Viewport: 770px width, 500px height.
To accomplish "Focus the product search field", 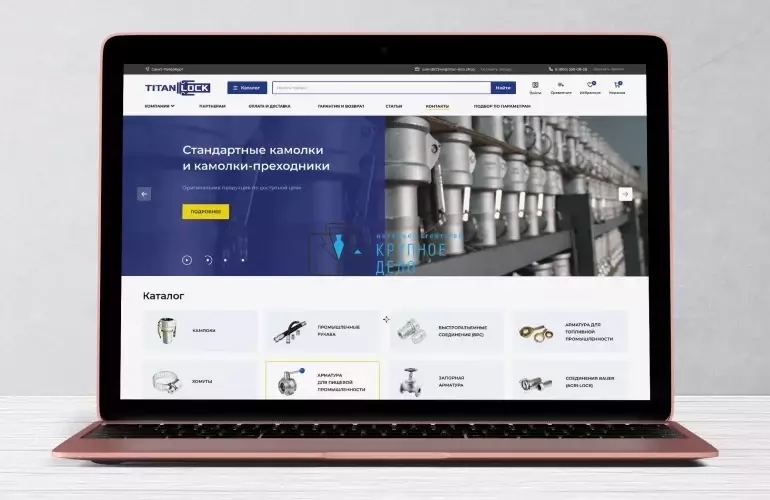I will [x=382, y=88].
